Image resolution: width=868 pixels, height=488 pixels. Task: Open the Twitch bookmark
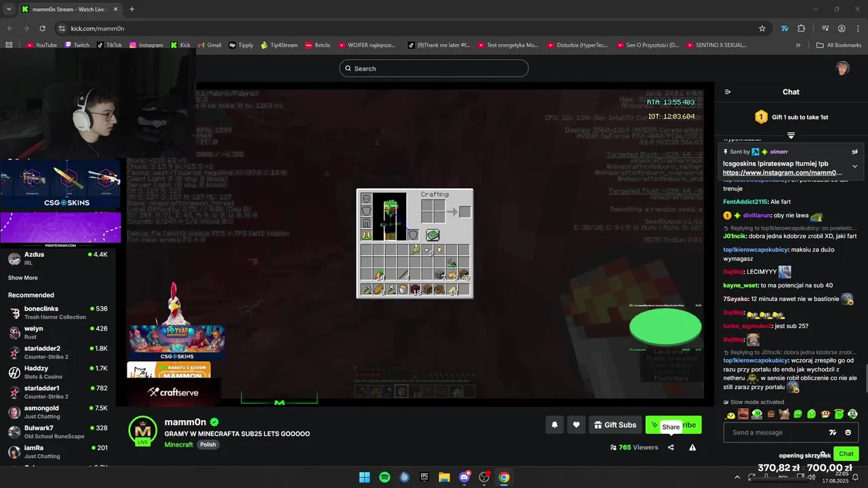77,45
